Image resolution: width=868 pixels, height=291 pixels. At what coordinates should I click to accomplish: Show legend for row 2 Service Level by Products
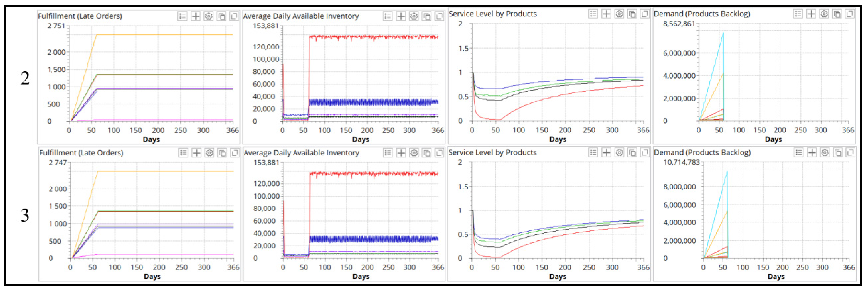coord(593,14)
